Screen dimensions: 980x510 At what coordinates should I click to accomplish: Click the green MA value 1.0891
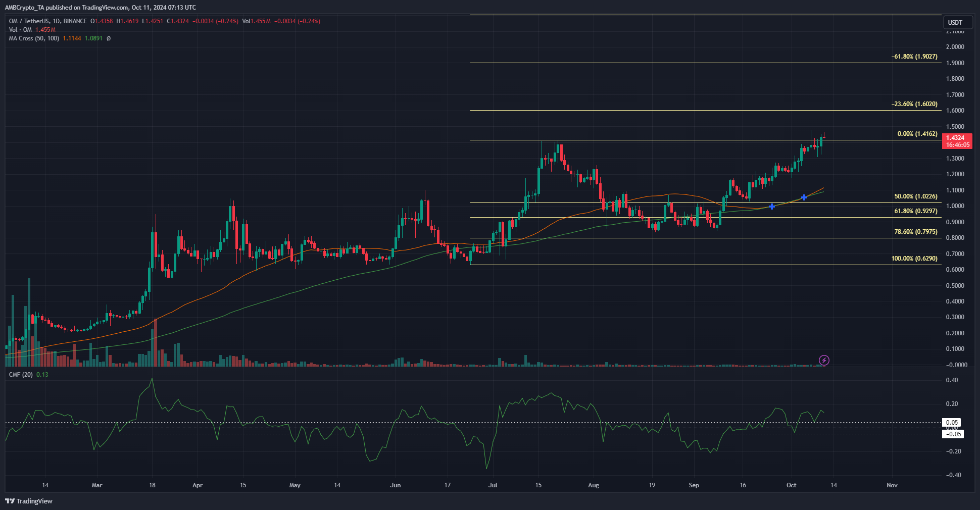pos(93,38)
